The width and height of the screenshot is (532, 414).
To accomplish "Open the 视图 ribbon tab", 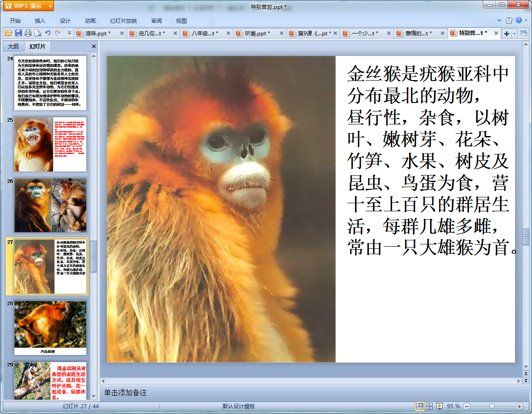I will coord(182,21).
